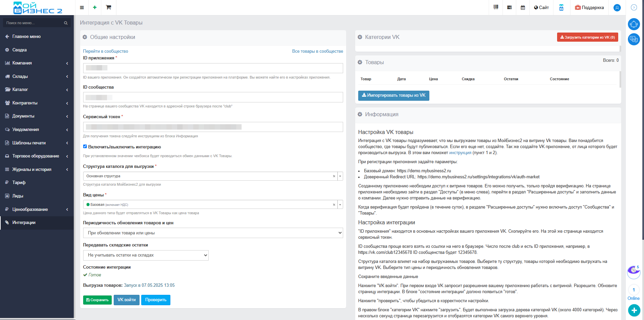Open Сводка sidebar item
This screenshot has width=644, height=320.
[37, 50]
